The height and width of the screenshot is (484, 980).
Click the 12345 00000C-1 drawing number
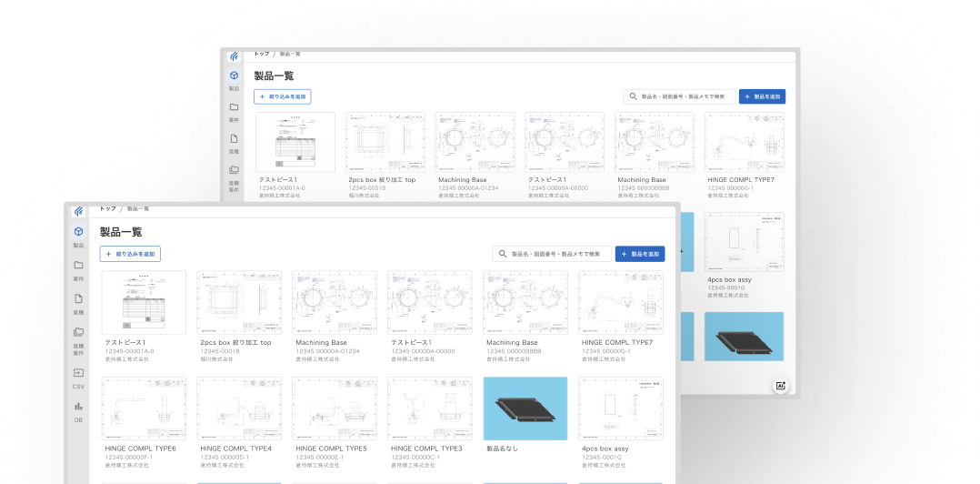click(x=415, y=458)
